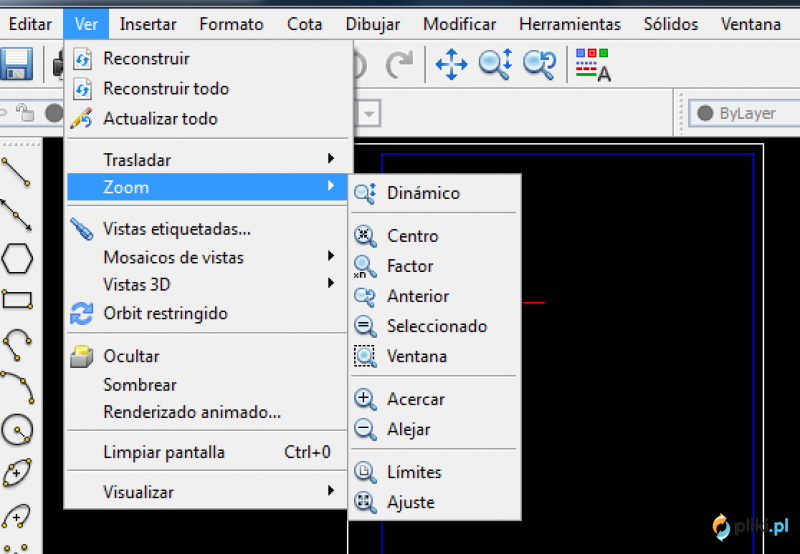Open the ByLayer color dropdown

tap(744, 113)
